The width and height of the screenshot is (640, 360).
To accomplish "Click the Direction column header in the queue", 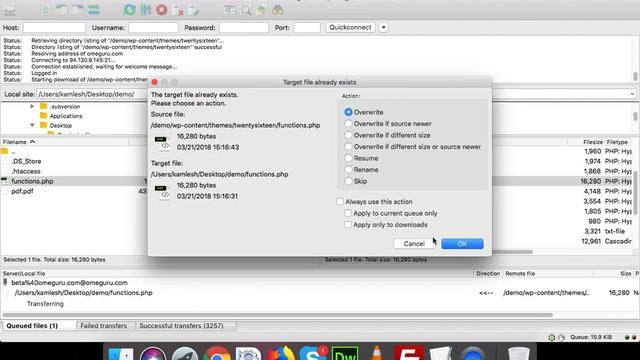I will pyautogui.click(x=488, y=273).
